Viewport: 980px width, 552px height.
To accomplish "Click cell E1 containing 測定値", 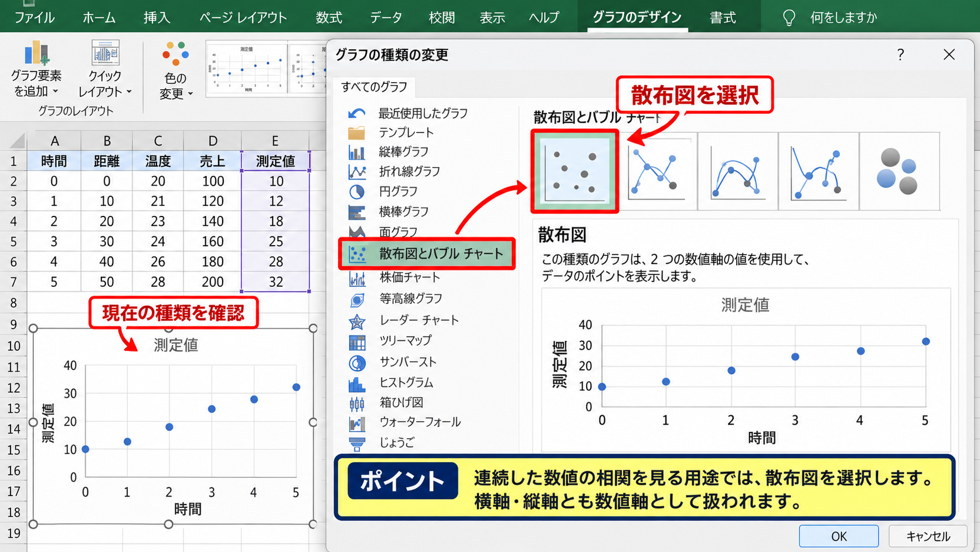I will click(x=275, y=161).
